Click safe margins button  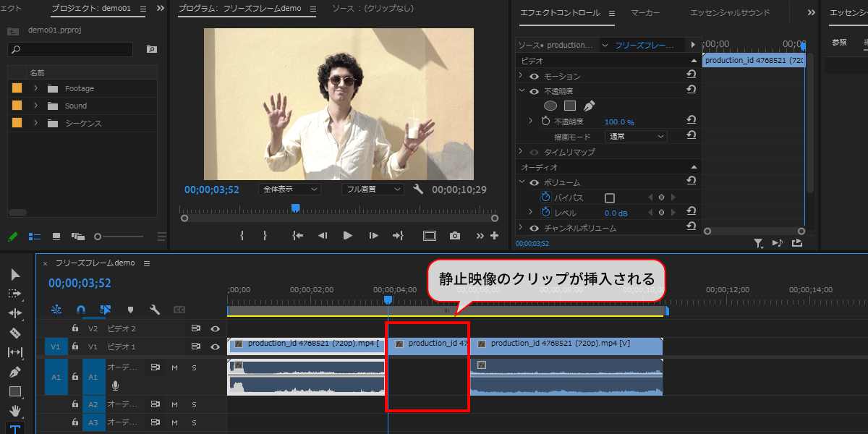pos(430,235)
